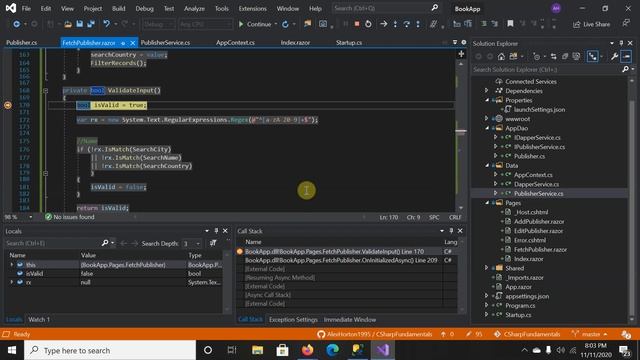
Task: Click the Visual Studio search box
Action: (x=386, y=8)
